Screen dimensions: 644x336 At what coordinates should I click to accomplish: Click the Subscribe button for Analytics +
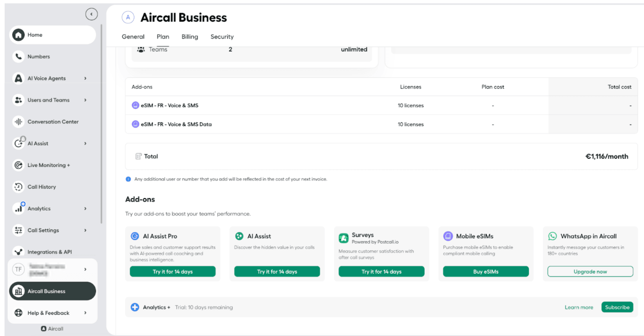pos(617,307)
